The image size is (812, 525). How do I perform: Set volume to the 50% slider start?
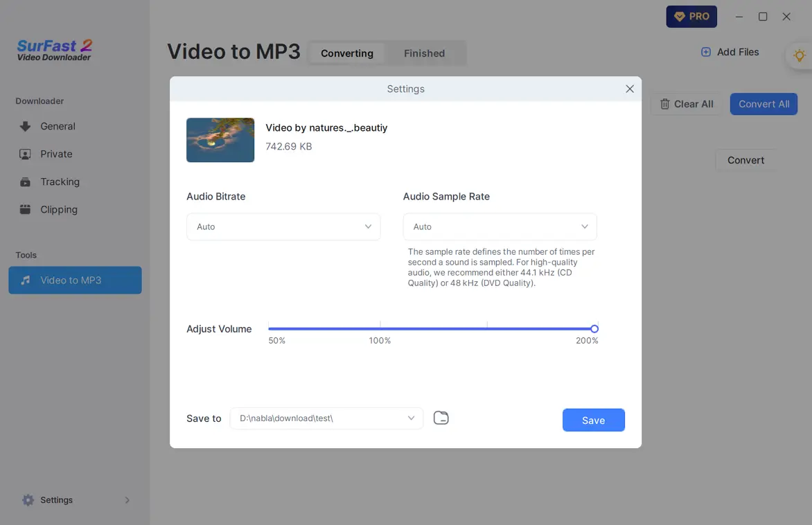pos(269,328)
